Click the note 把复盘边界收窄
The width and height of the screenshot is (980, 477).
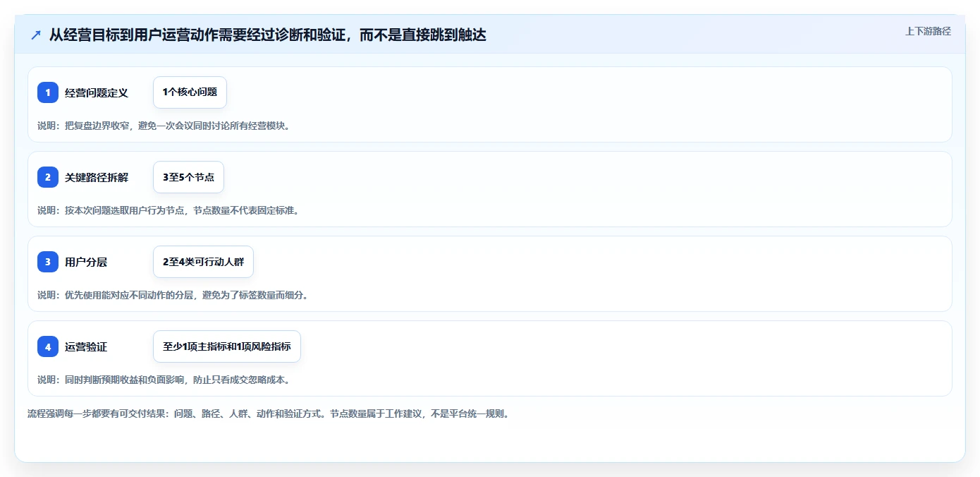(164, 126)
